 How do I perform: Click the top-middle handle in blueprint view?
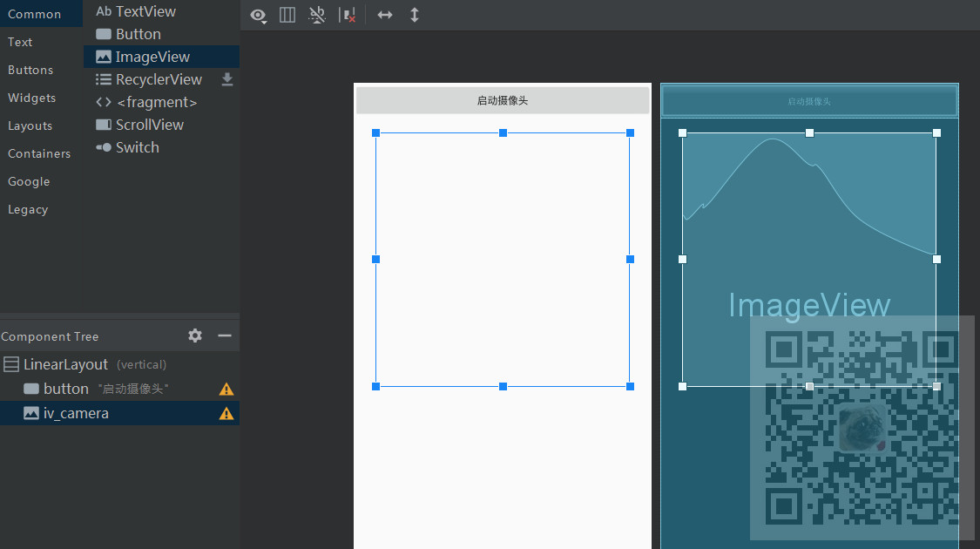pyautogui.click(x=809, y=132)
